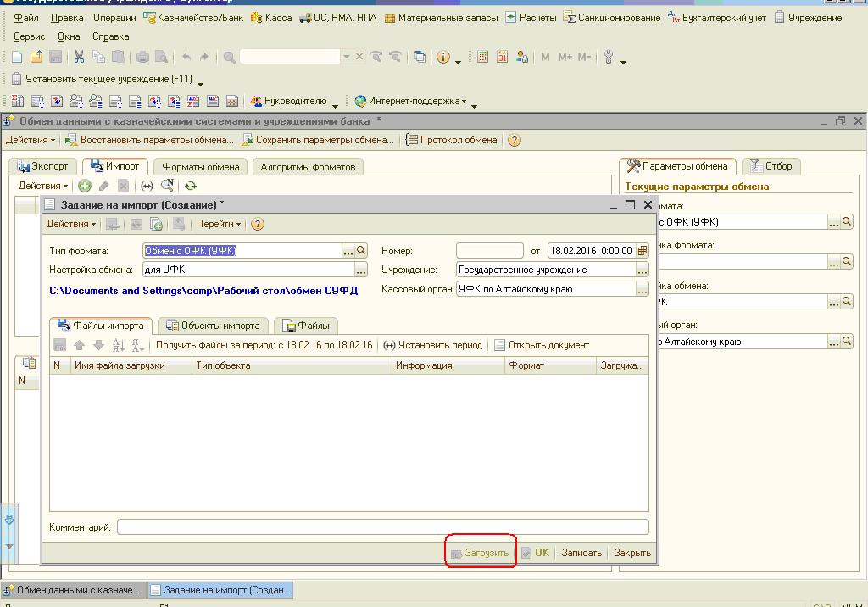Click the magnifier next to the format type field
The height and width of the screenshot is (607, 868).
click(x=361, y=251)
